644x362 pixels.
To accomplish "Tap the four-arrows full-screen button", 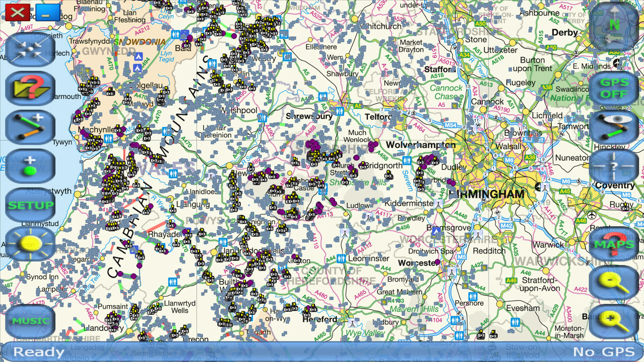I will coord(30,50).
